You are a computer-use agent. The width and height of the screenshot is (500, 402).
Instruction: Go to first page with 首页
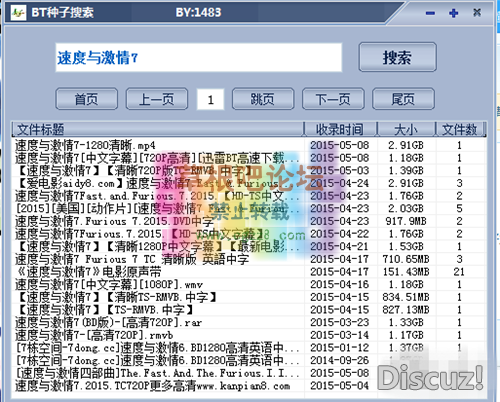pyautogui.click(x=86, y=99)
